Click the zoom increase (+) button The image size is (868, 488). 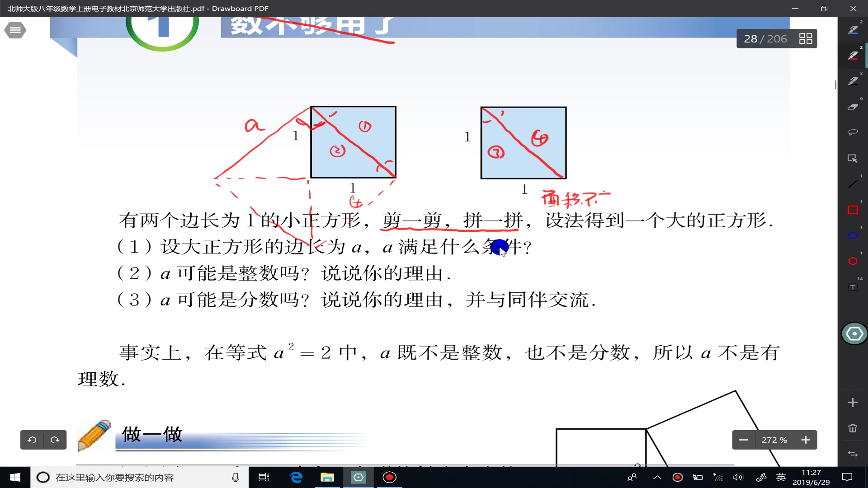pos(806,440)
